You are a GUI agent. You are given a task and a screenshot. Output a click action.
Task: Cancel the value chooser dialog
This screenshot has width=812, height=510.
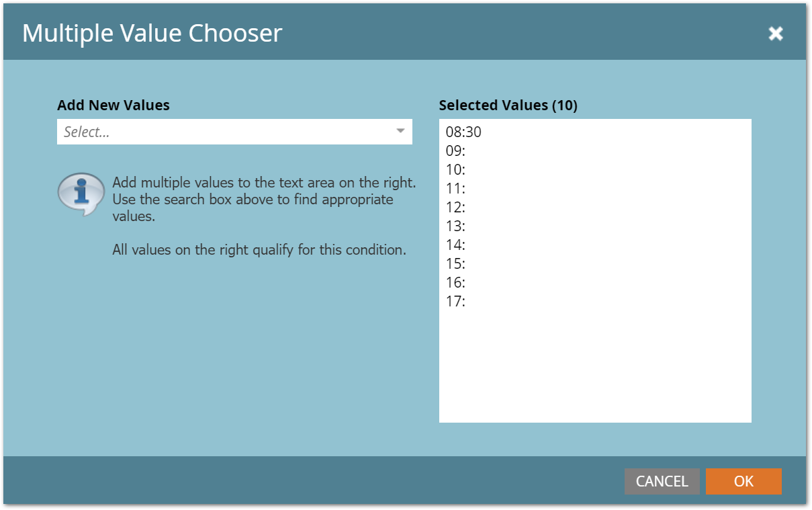tap(662, 481)
